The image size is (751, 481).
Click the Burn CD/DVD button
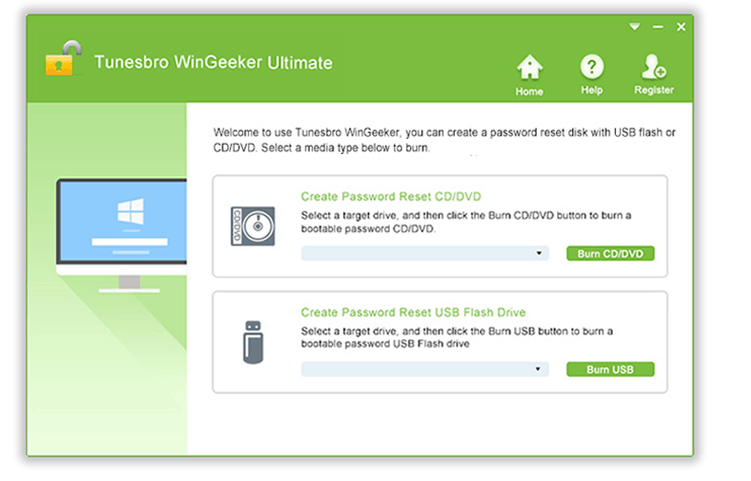[610, 253]
